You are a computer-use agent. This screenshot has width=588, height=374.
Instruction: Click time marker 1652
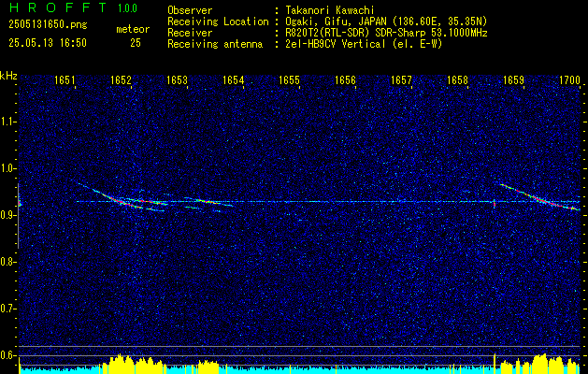click(x=121, y=79)
